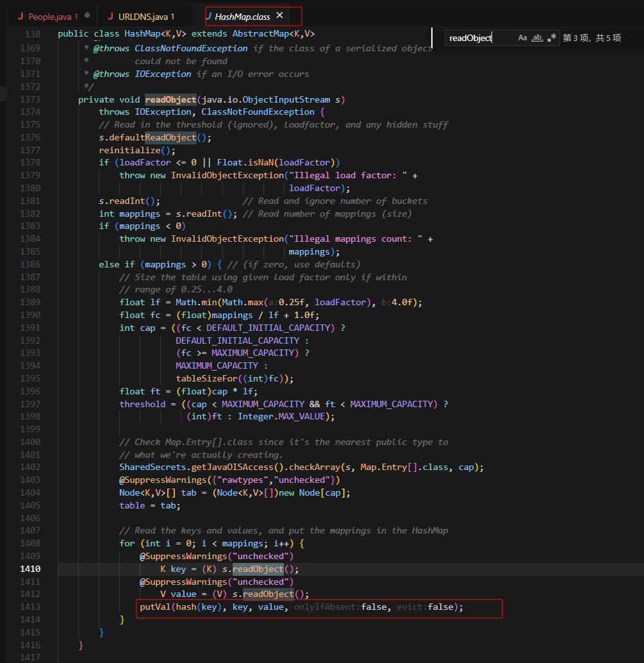The width and height of the screenshot is (644, 663).
Task: Toggle Match Case in the find widget
Action: (522, 38)
